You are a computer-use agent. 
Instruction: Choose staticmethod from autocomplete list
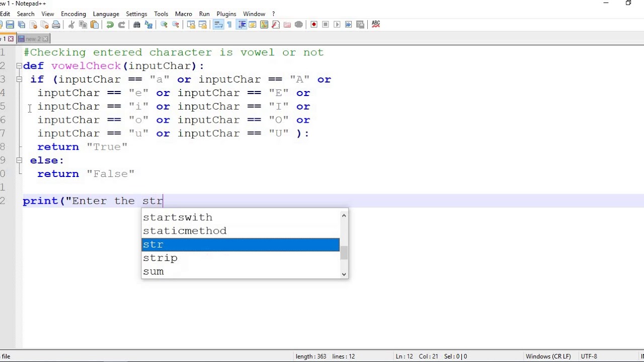[x=240, y=231]
